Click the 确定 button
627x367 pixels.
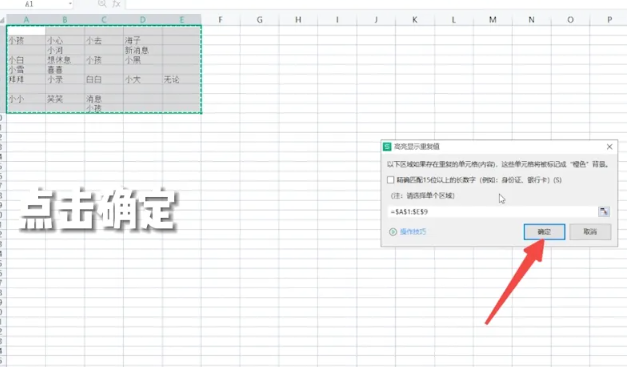pyautogui.click(x=544, y=232)
